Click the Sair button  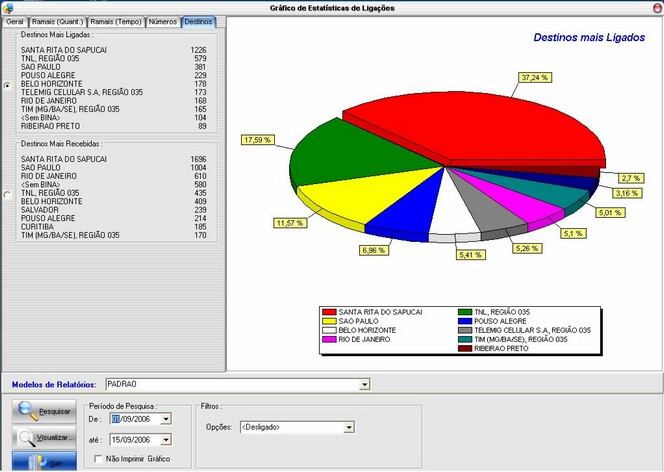pos(44,462)
